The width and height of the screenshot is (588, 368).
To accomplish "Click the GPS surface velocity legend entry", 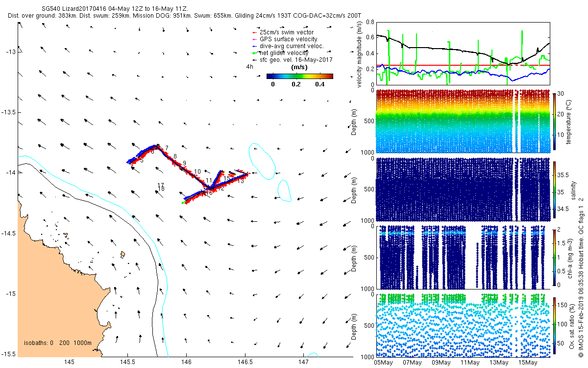I will 289,39.
